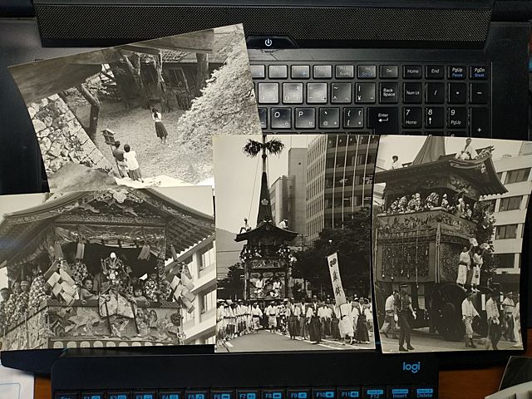This screenshot has height=399, width=532.
Task: Select the photo of children on the stone path
Action: pos(133,108)
